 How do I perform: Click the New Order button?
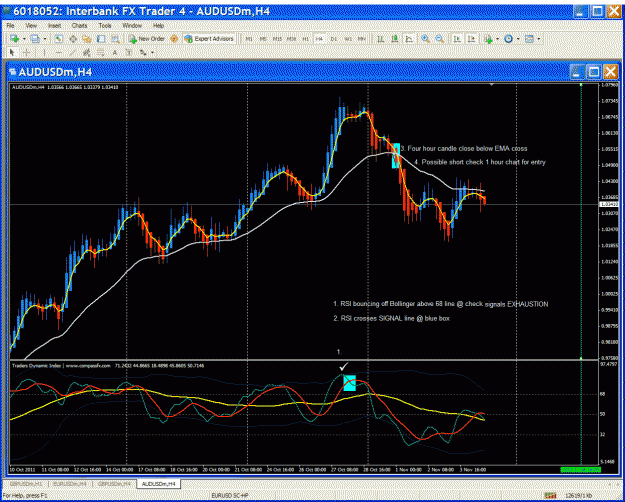point(147,39)
